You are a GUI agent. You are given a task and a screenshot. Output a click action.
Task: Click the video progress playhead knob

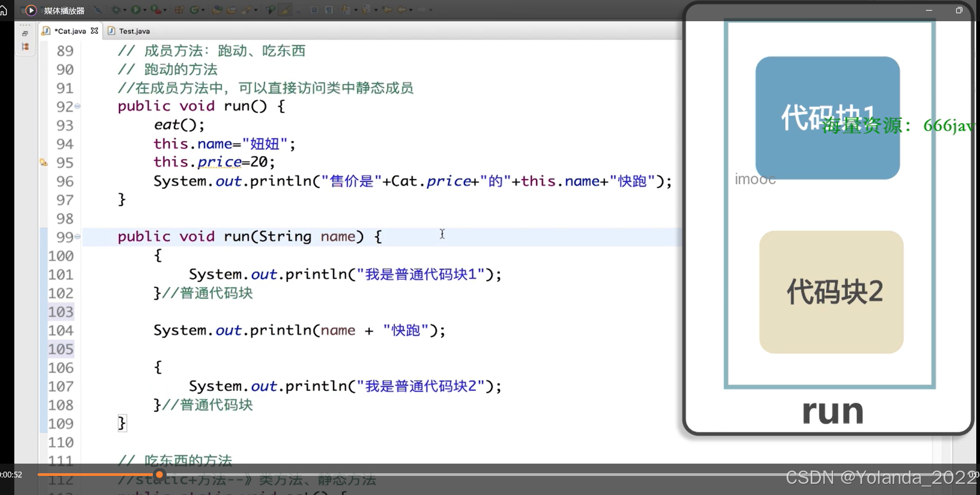tap(159, 474)
